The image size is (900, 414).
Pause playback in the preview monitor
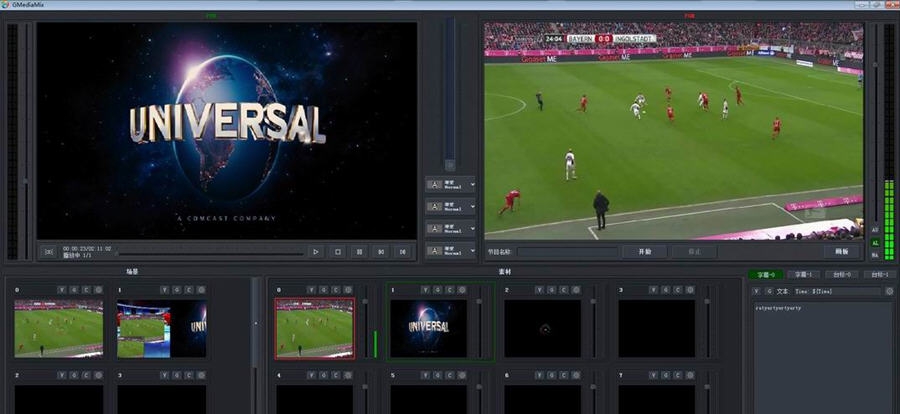tap(359, 252)
